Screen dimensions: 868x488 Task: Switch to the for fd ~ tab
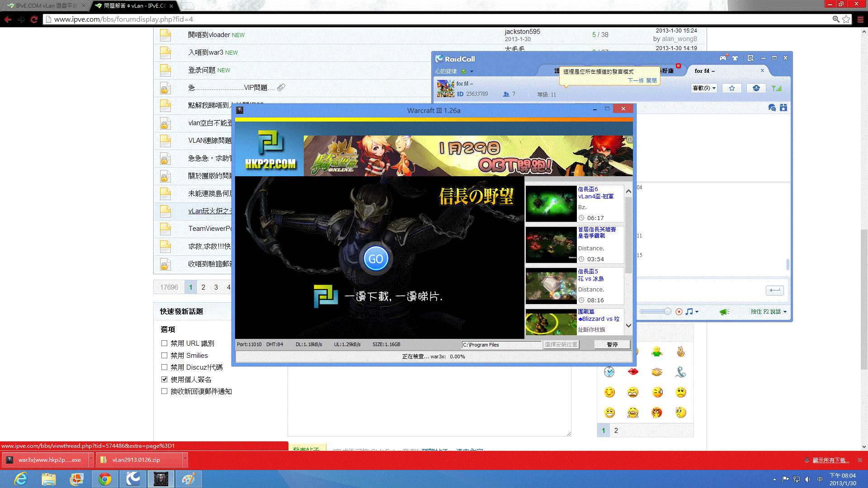click(x=704, y=71)
